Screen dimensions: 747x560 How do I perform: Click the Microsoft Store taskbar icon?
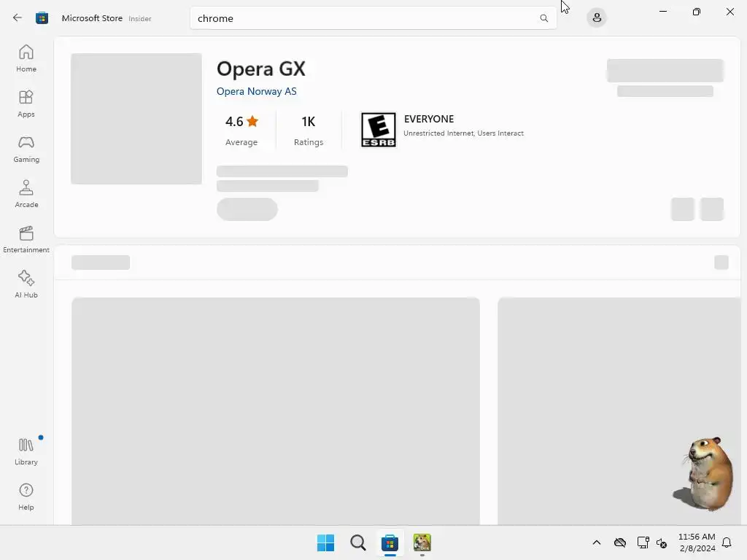tap(390, 542)
